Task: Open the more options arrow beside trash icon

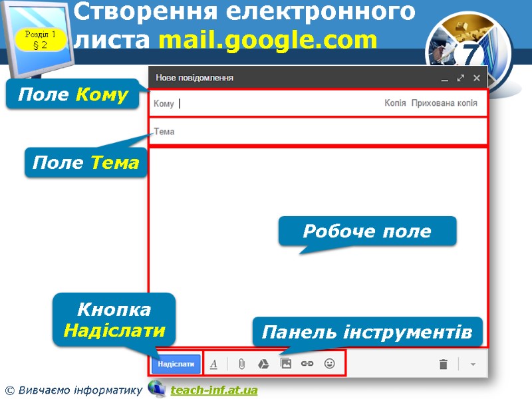Action: tap(472, 363)
